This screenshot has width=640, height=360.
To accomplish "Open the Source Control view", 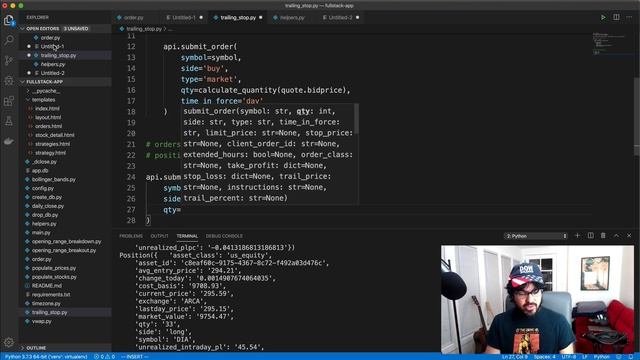I will coord(9,60).
